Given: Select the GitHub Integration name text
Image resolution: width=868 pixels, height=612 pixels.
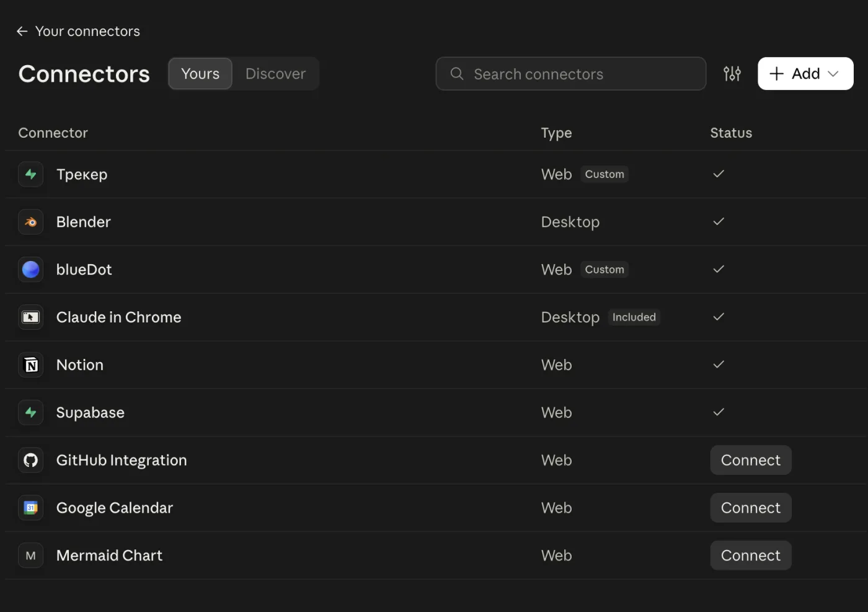Looking at the screenshot, I should (x=122, y=461).
